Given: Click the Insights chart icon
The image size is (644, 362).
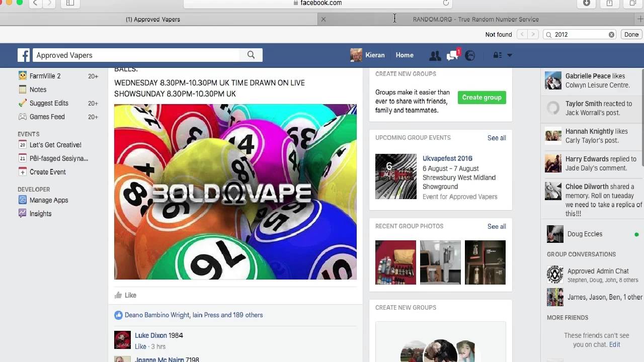Looking at the screenshot, I should click(x=23, y=214).
